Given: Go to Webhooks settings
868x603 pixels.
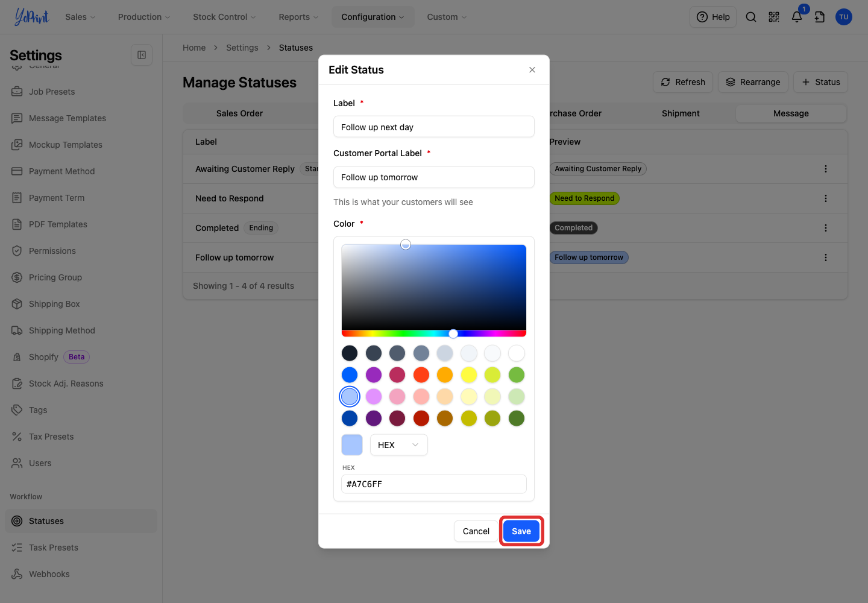Looking at the screenshot, I should [49, 574].
